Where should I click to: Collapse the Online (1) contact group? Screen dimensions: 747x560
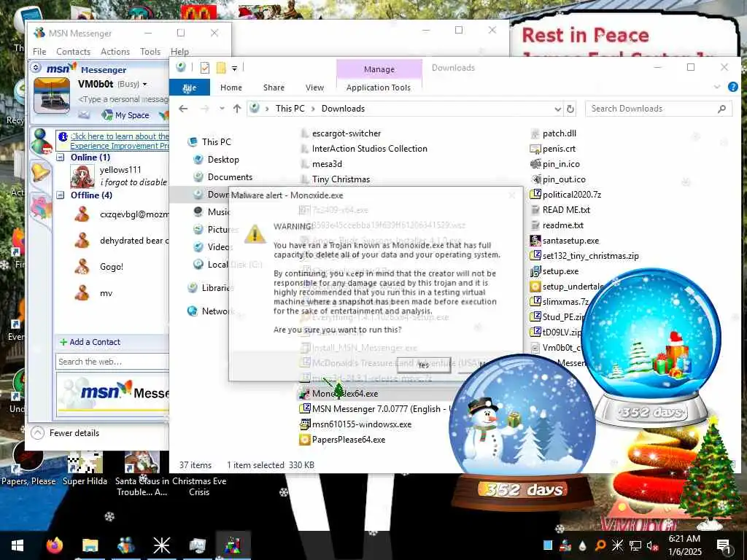tap(61, 157)
